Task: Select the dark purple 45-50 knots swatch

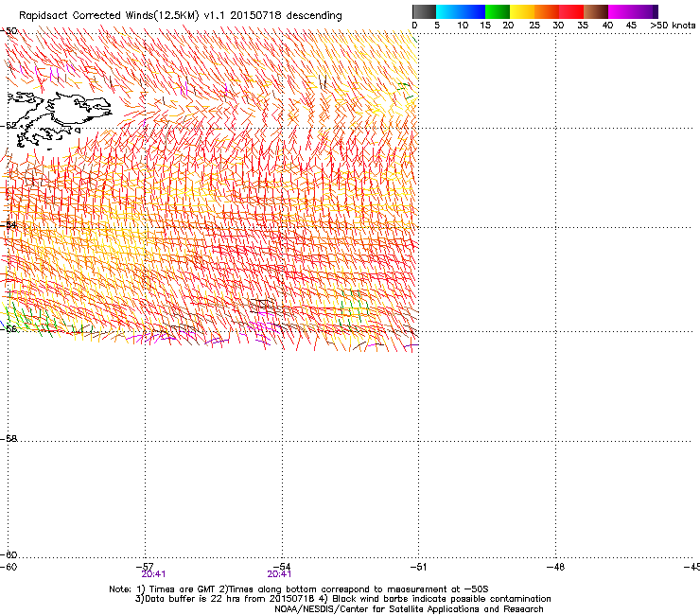Action: coord(645,11)
